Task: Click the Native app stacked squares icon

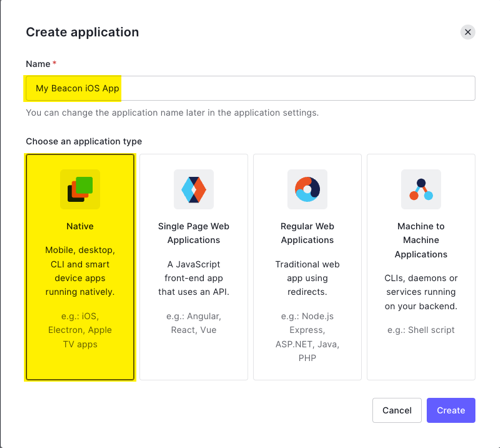Action: pyautogui.click(x=80, y=189)
